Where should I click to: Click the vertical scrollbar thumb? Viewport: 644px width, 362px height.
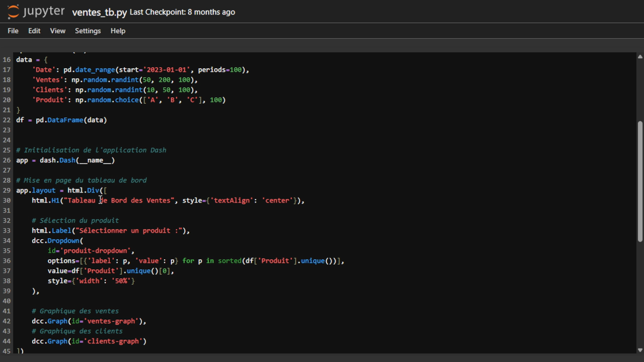[640, 181]
